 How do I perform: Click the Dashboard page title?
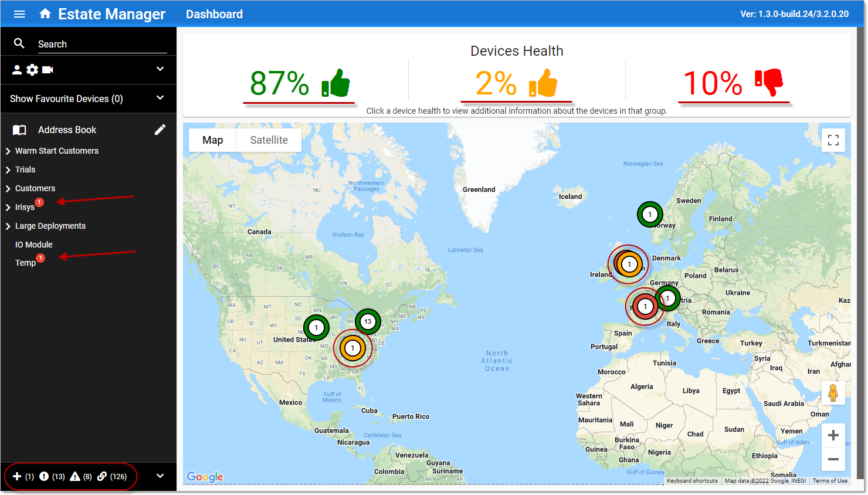214,14
